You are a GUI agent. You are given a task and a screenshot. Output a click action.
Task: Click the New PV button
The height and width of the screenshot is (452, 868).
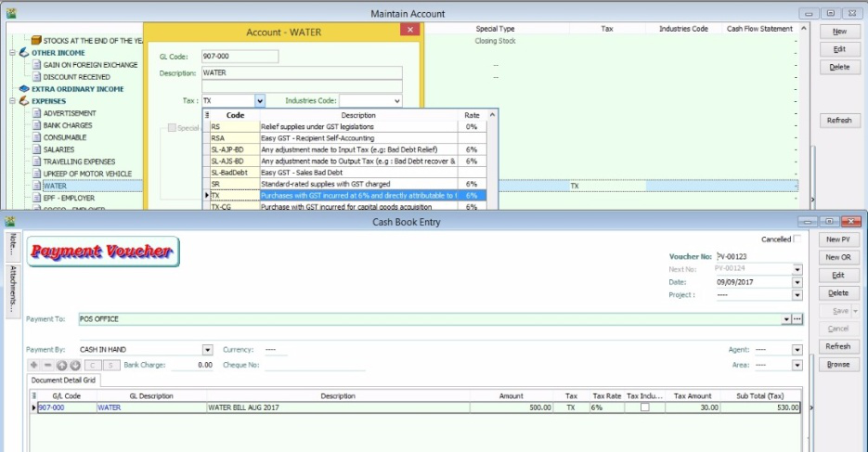tap(837, 239)
